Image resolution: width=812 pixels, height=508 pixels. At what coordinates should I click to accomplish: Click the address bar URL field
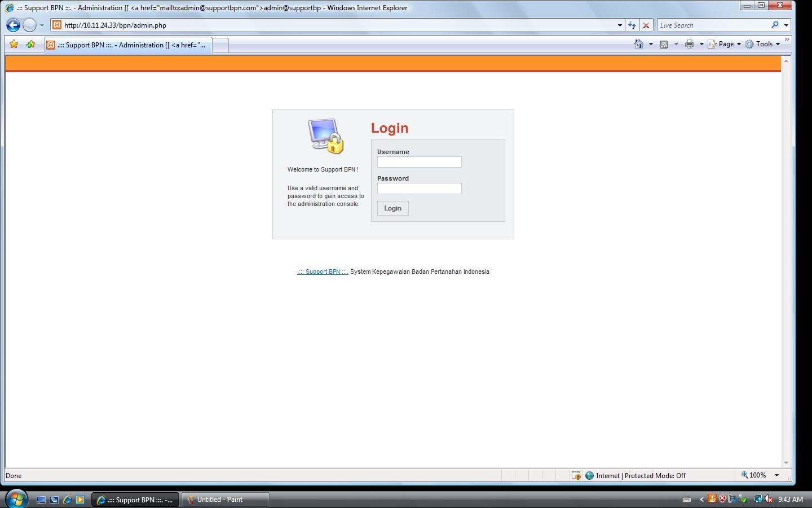pos(338,25)
